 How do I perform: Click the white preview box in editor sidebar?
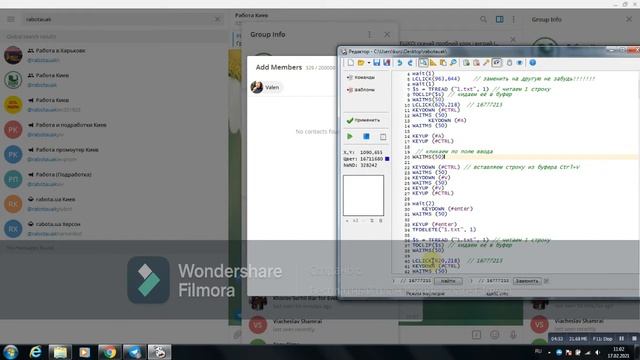[x=363, y=196]
